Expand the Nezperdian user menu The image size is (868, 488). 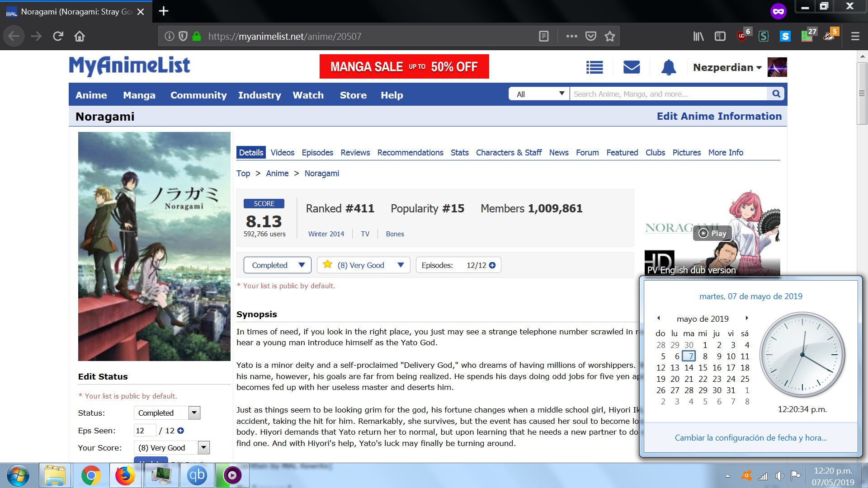coord(727,67)
